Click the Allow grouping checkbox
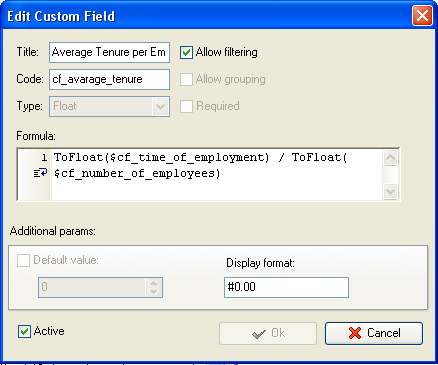Image resolution: width=438 pixels, height=365 pixels. [x=186, y=79]
